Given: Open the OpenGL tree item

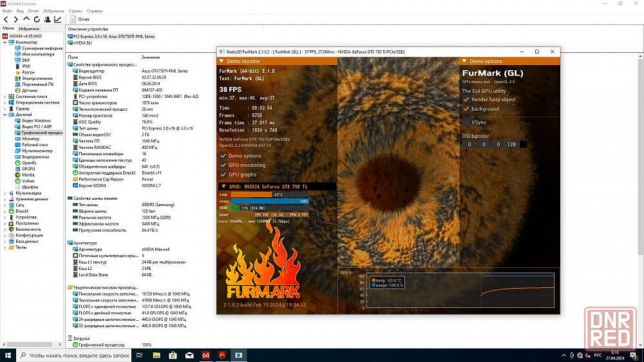Looking at the screenshot, I should tap(26, 163).
